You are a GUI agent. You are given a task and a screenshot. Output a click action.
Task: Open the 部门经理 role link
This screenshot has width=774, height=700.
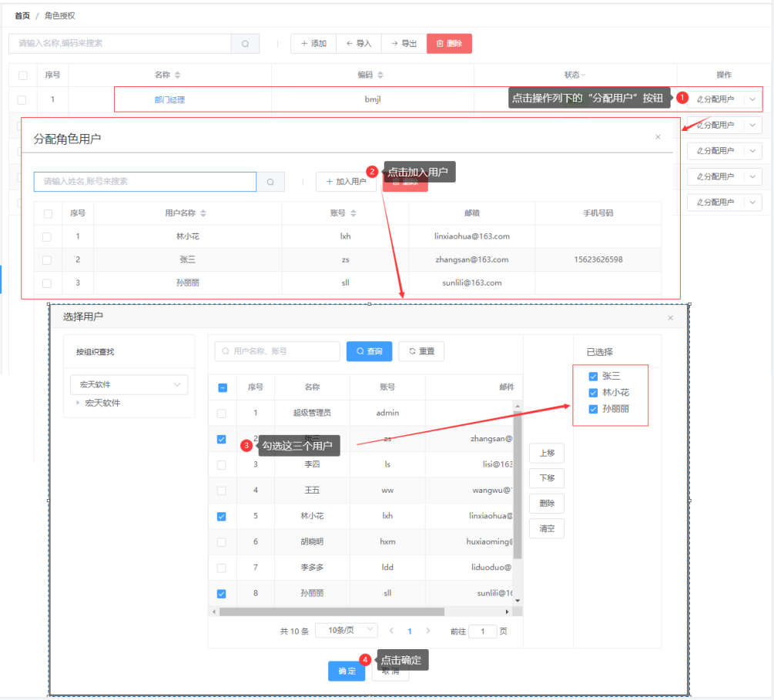[169, 99]
